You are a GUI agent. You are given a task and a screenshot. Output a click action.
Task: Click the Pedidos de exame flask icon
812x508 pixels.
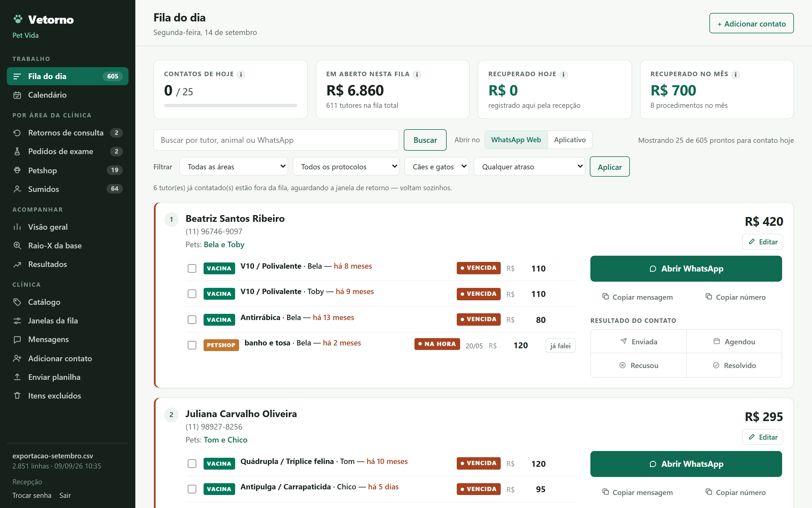17,152
